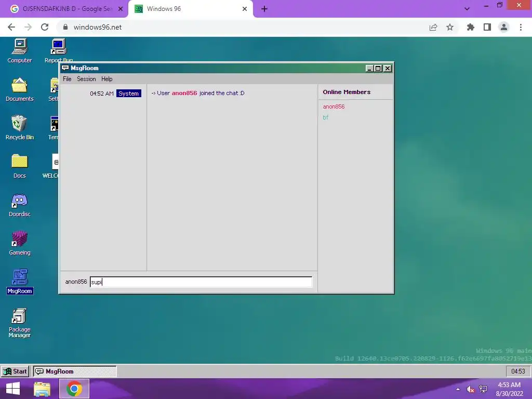The width and height of the screenshot is (532, 399).
Task: Click the network tray icon
Action: pos(483,389)
